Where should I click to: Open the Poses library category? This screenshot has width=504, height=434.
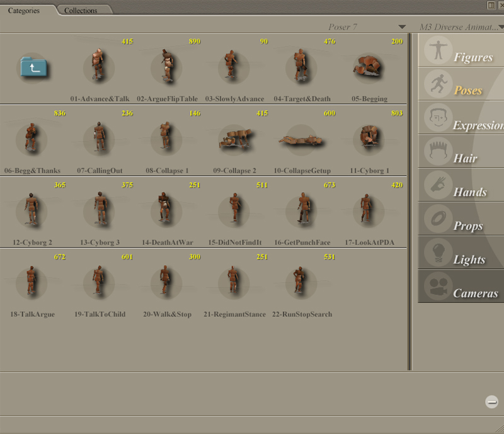(461, 84)
